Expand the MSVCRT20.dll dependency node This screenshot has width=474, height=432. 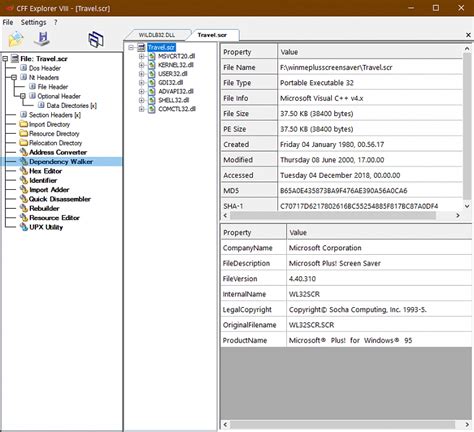pyautogui.click(x=141, y=56)
